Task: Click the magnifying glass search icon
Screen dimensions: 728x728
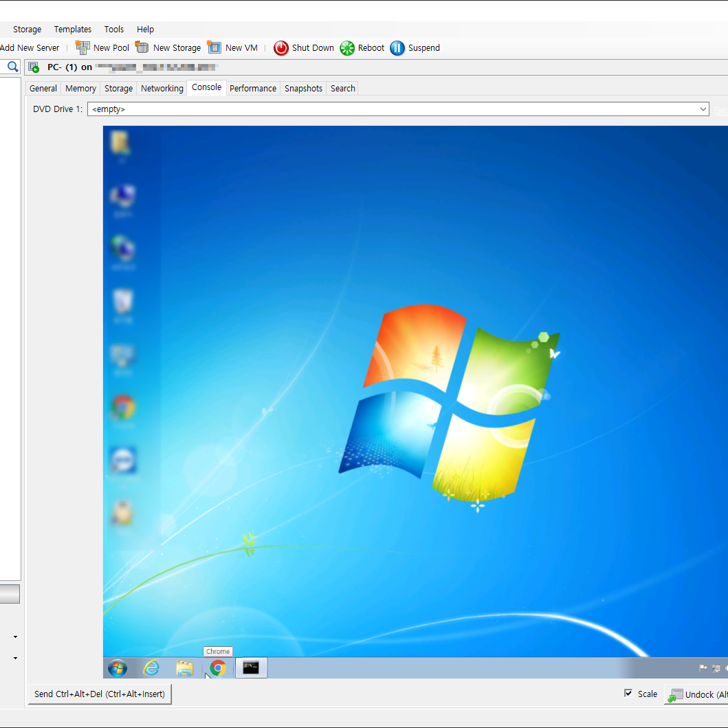Action: [13, 67]
